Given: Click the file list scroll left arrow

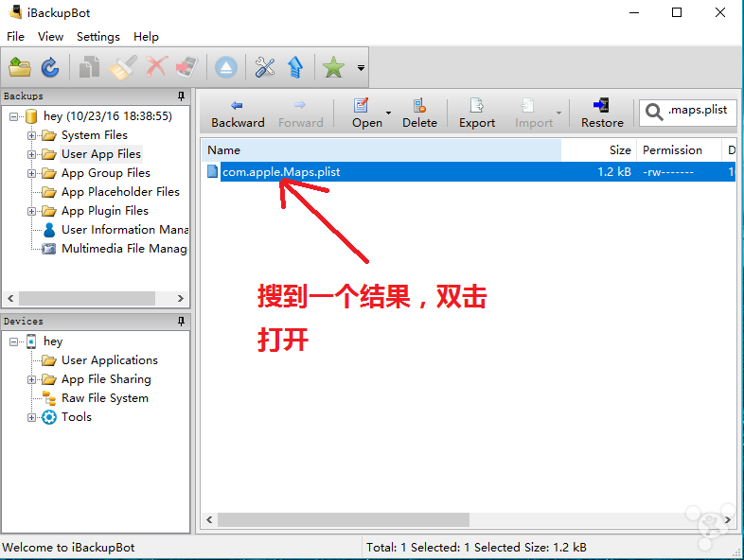Looking at the screenshot, I should click(209, 519).
